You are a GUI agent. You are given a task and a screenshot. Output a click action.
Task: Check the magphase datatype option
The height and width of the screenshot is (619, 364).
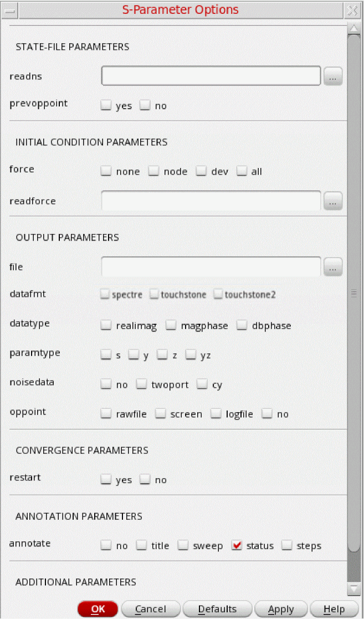(x=171, y=326)
